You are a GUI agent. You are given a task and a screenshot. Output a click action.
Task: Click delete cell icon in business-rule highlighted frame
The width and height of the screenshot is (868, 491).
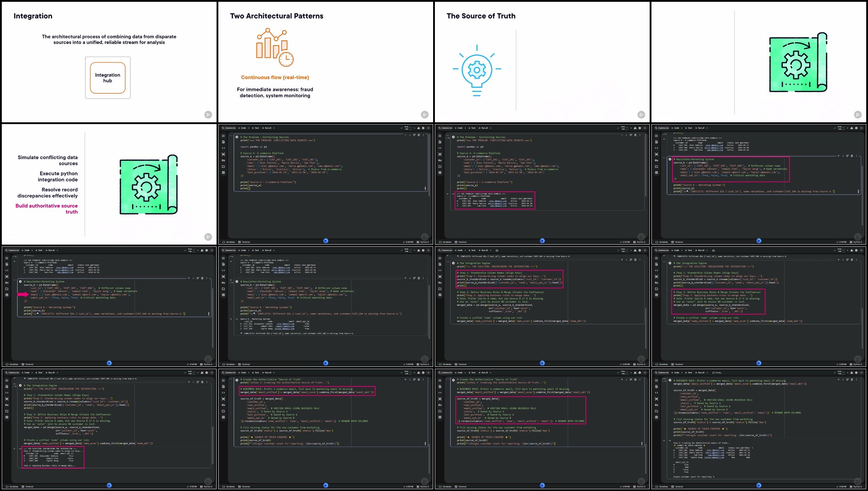419,380
